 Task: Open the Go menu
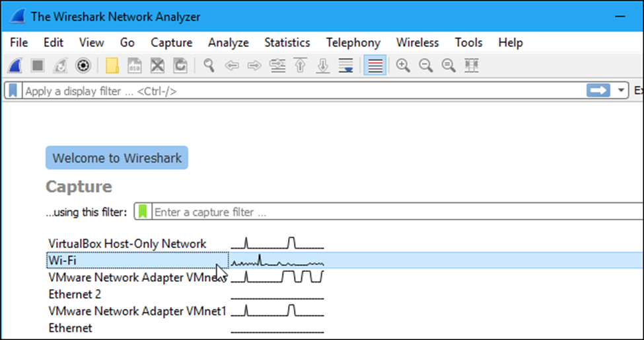coord(127,42)
